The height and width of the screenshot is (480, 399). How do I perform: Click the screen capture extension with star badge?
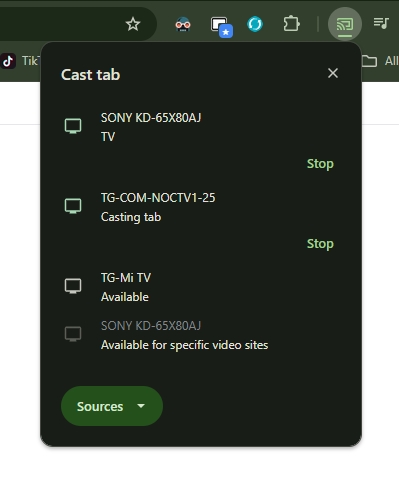click(222, 27)
